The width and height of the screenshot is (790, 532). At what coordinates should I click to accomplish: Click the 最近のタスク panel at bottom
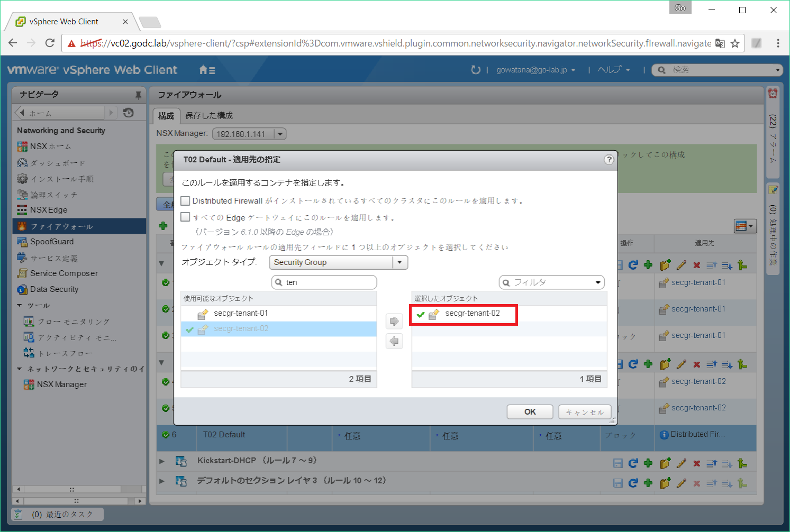pos(58,514)
